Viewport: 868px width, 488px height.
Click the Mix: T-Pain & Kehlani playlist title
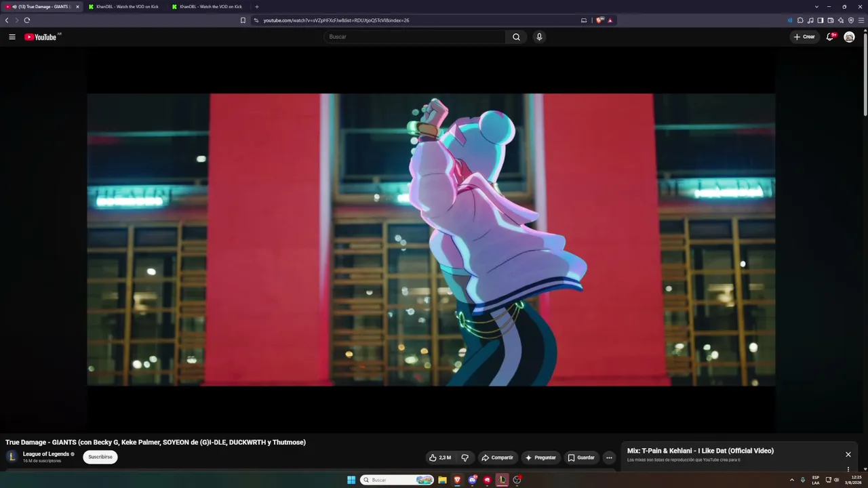click(701, 451)
